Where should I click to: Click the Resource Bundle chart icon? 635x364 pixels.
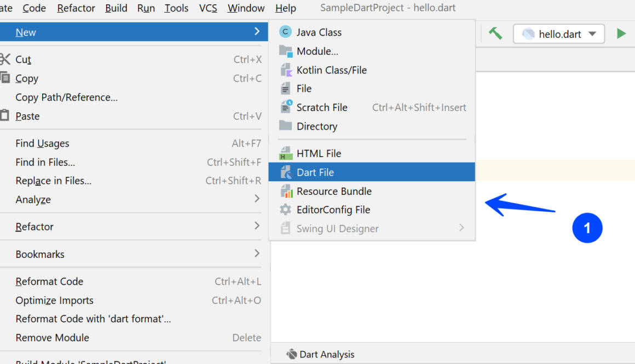(x=286, y=191)
